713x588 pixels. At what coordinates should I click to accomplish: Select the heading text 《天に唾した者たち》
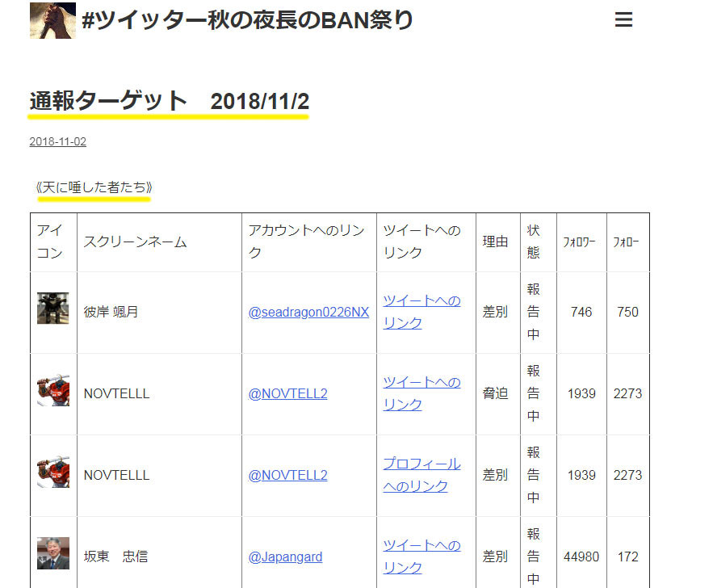click(x=94, y=187)
